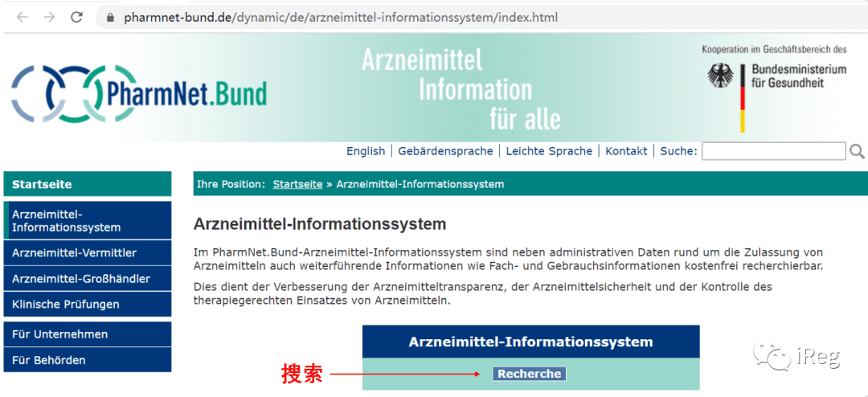Image resolution: width=868 pixels, height=397 pixels.
Task: Click the 'Kooperation im Geschäftsbereich des' text
Action: [x=775, y=49]
